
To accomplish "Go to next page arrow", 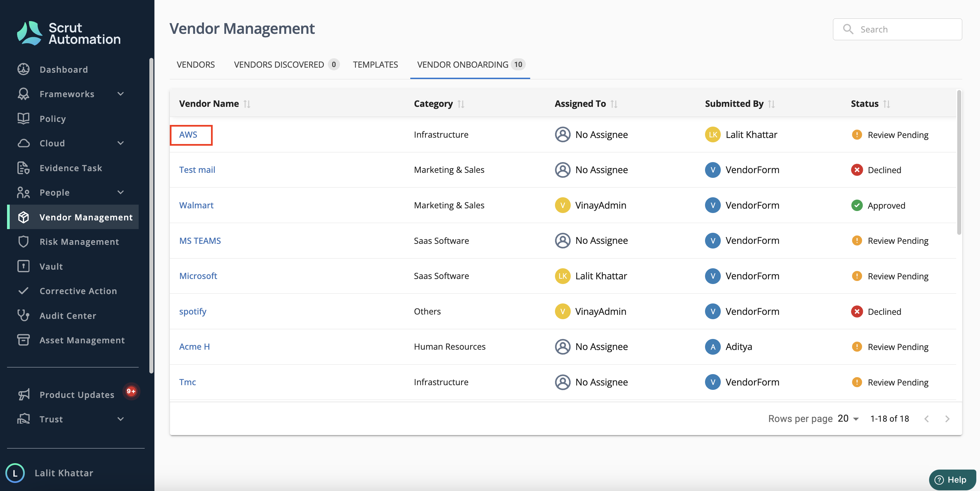I will tap(947, 419).
